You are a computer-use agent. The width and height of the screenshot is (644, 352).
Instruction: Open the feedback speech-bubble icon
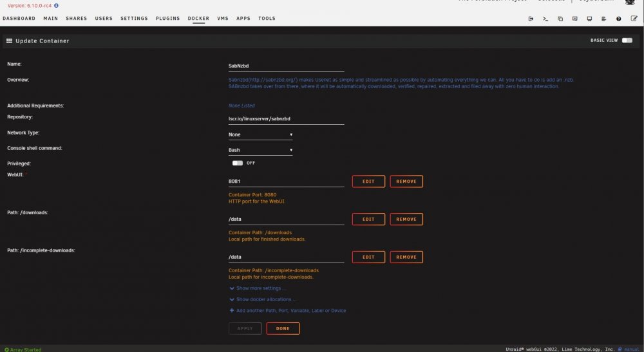pos(574,19)
